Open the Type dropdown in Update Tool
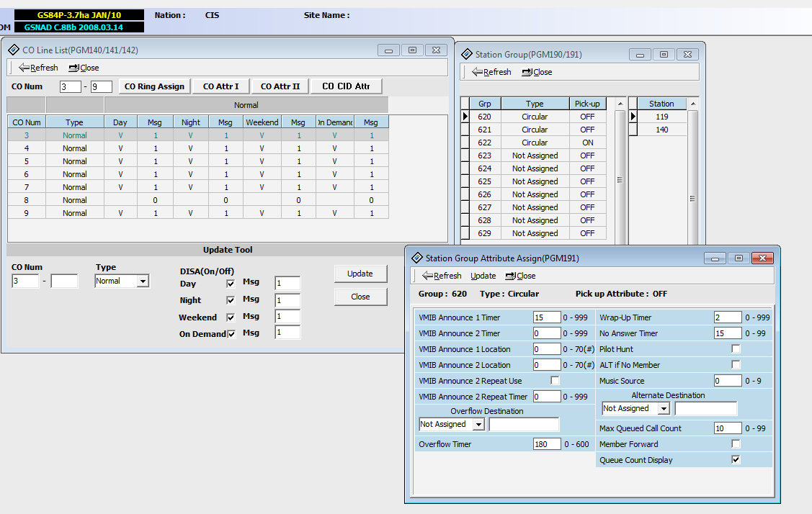This screenshot has height=514, width=812. 143,281
